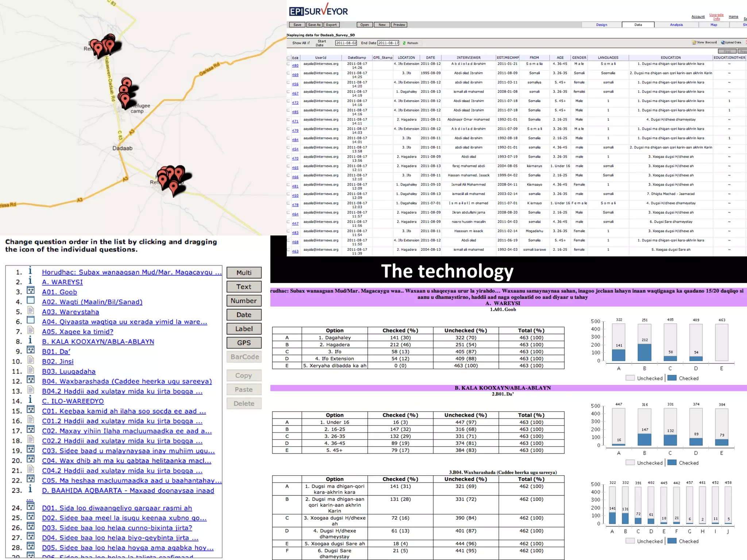
Task: Click the blue Checked legend swatch in the A01. Goob chart
Action: [x=672, y=378]
